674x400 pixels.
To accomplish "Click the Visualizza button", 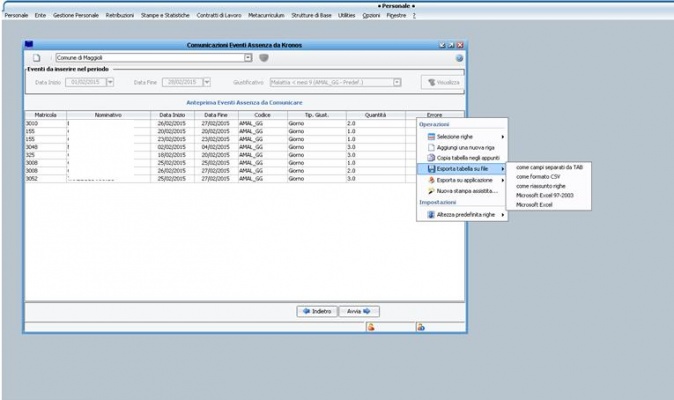I will click(x=442, y=82).
